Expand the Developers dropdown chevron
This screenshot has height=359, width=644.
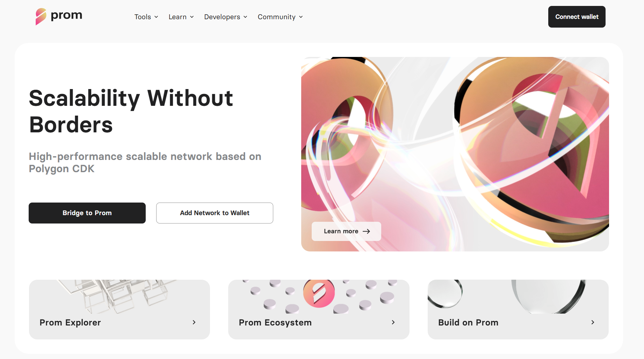pos(245,17)
